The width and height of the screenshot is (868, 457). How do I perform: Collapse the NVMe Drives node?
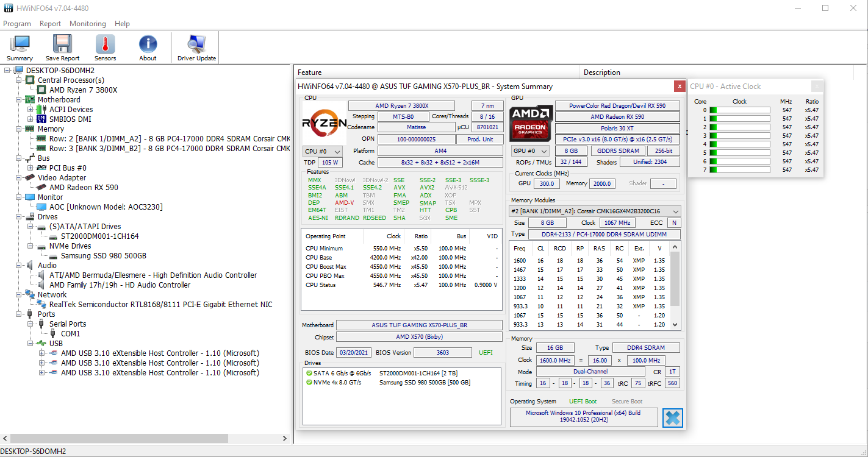(30, 246)
